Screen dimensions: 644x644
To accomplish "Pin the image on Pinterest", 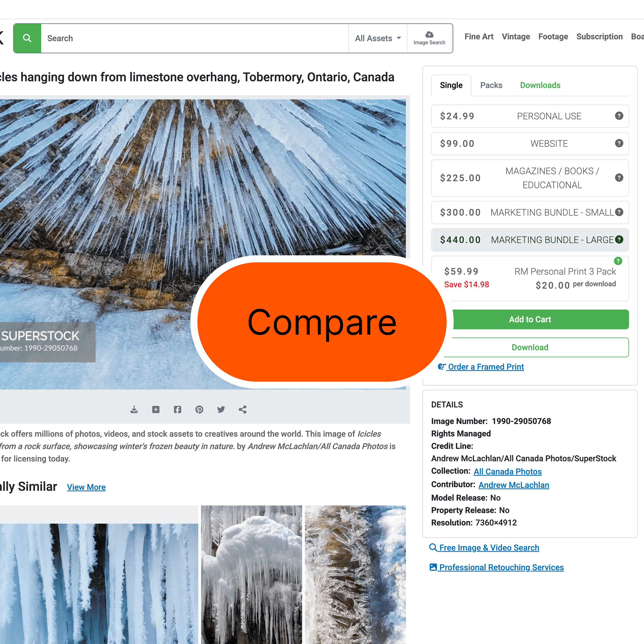I will pos(199,409).
